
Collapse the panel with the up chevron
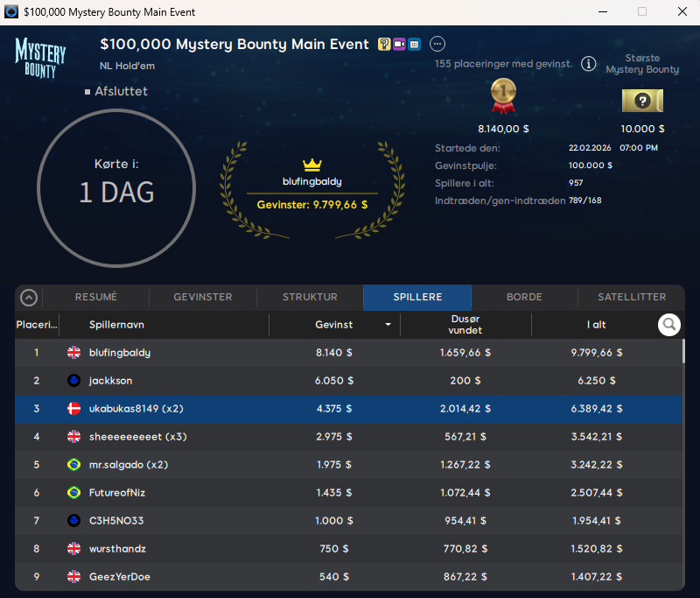point(29,298)
